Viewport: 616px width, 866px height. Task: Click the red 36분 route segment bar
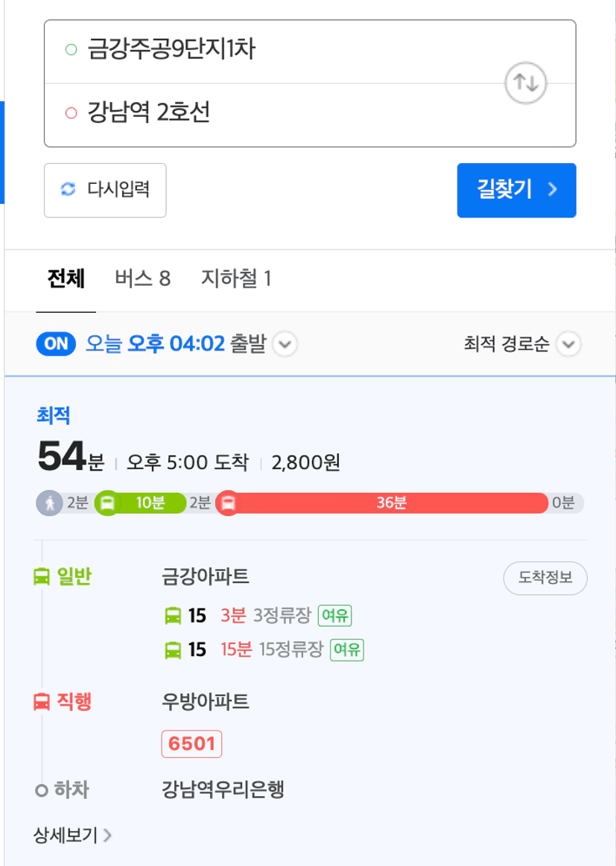pyautogui.click(x=392, y=503)
